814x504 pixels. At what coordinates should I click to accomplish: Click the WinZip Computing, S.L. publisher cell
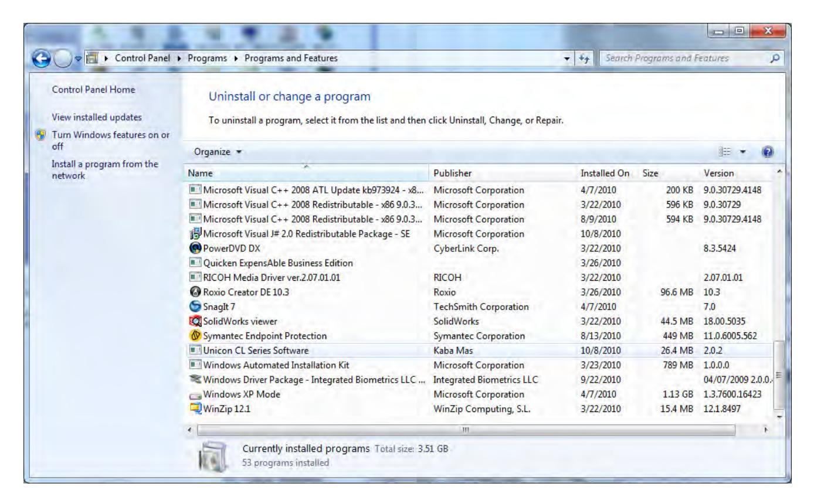pos(481,409)
